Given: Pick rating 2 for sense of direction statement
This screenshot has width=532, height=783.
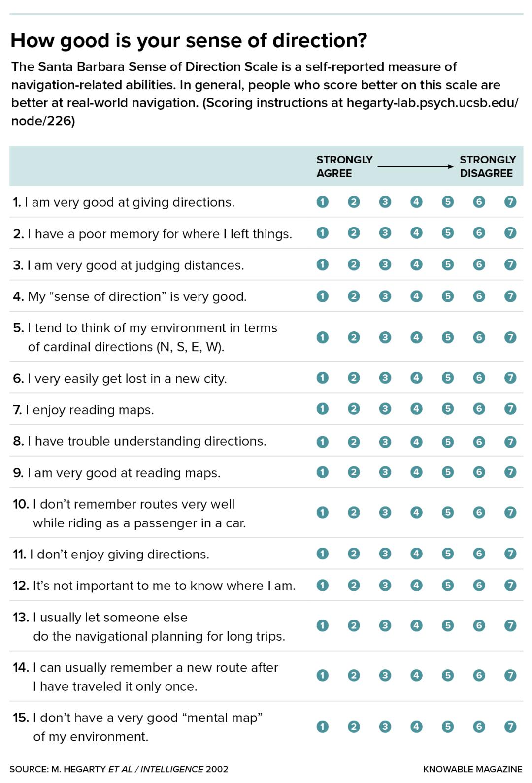Looking at the screenshot, I should click(354, 296).
